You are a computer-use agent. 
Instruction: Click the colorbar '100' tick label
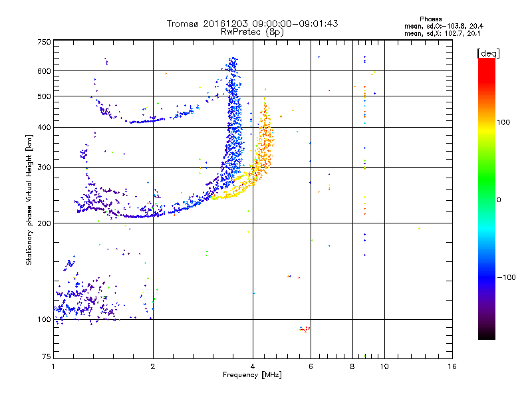(x=503, y=122)
